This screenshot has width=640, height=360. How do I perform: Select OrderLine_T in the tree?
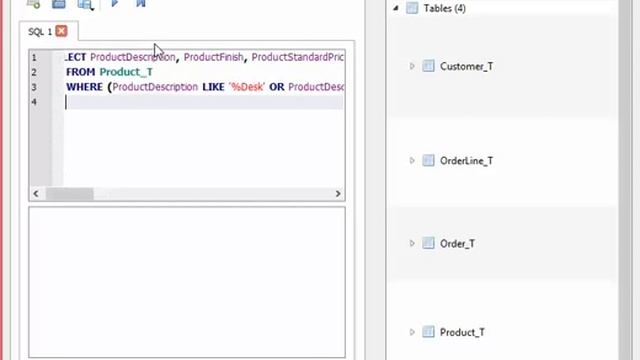[x=466, y=161]
